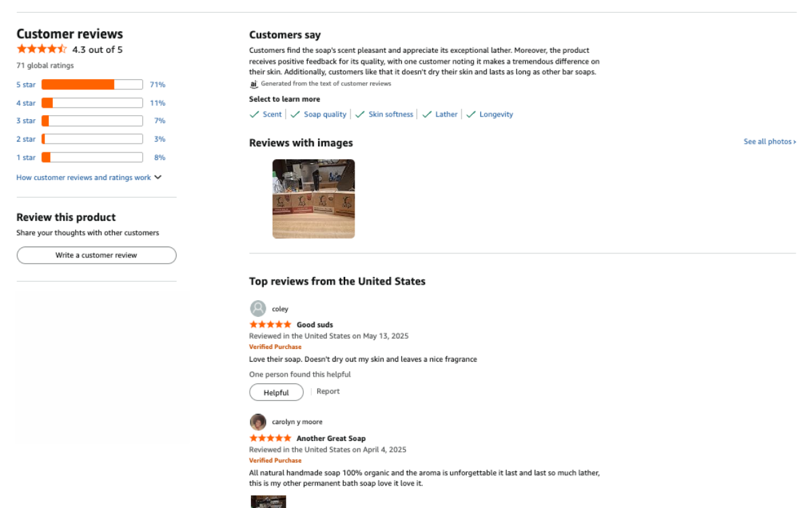Mark coley's review as Helpful
The height and width of the screenshot is (508, 812).
coord(276,392)
